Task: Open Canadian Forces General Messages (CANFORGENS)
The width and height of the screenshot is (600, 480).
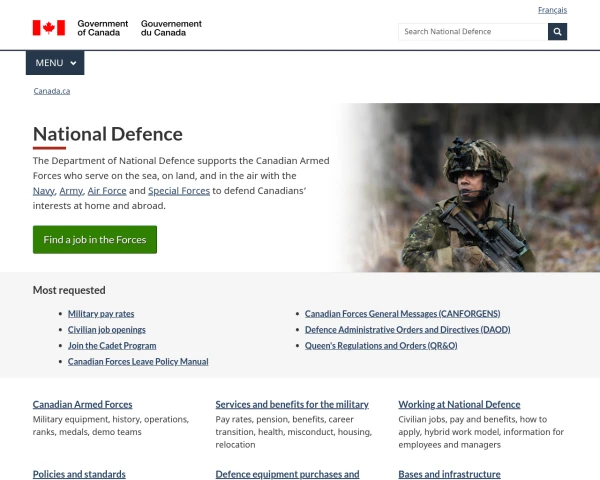Action: [x=402, y=313]
